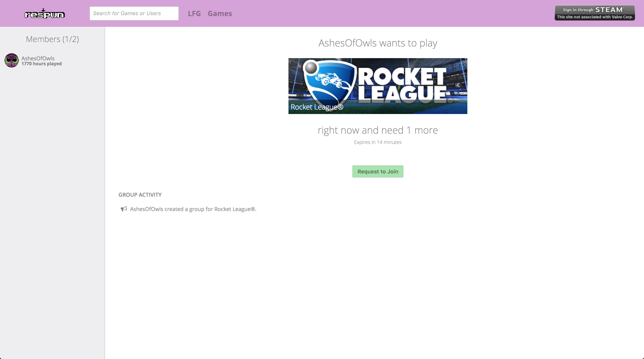
Task: Focus the Search for Games or Users field
Action: (134, 13)
